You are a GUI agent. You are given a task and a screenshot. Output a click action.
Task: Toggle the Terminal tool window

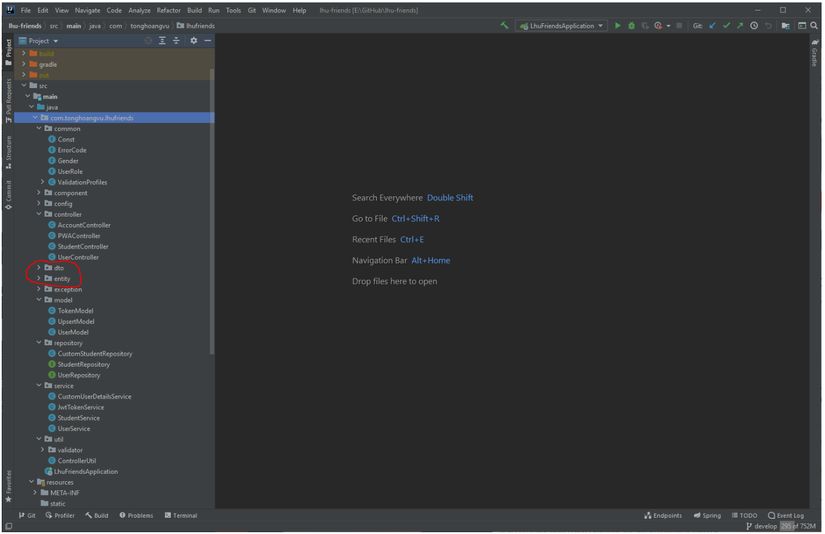point(180,516)
